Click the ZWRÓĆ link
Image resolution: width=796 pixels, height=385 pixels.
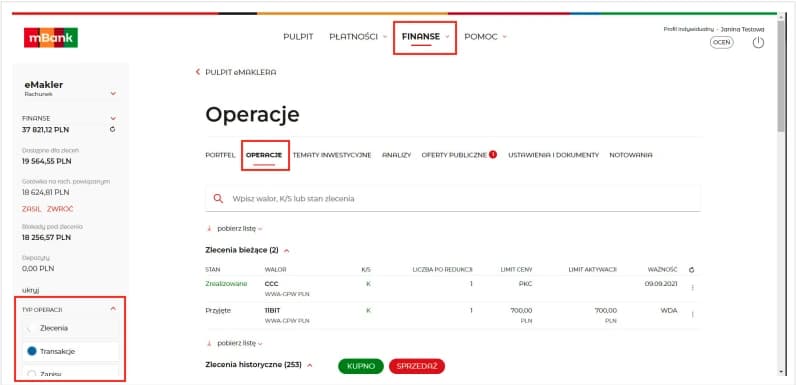60,209
